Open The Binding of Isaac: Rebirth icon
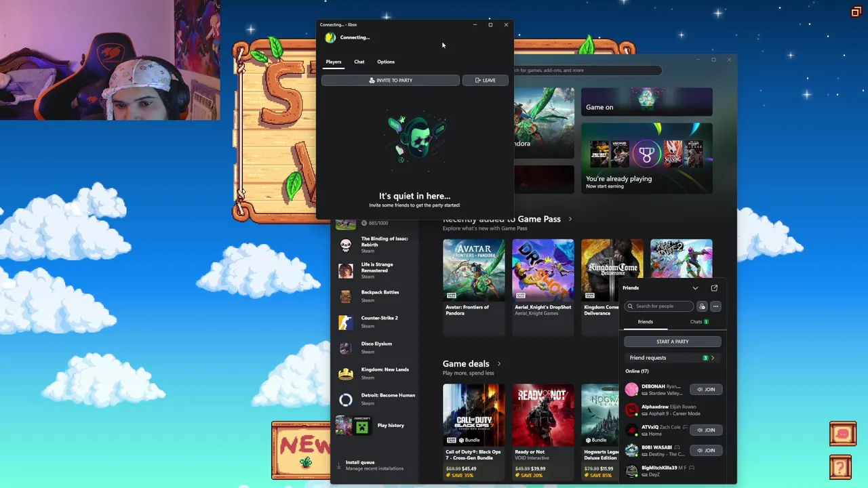This screenshot has height=488, width=868. 346,245
